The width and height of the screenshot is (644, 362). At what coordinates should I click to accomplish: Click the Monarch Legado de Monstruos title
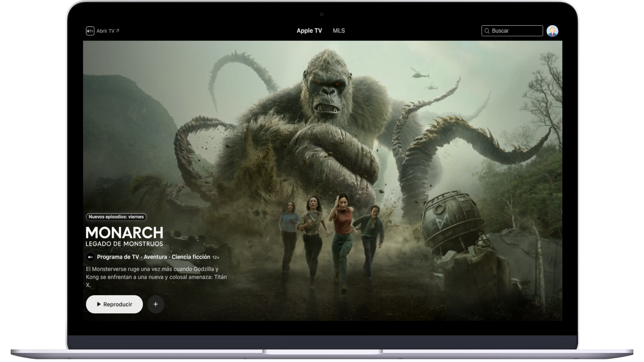(124, 236)
